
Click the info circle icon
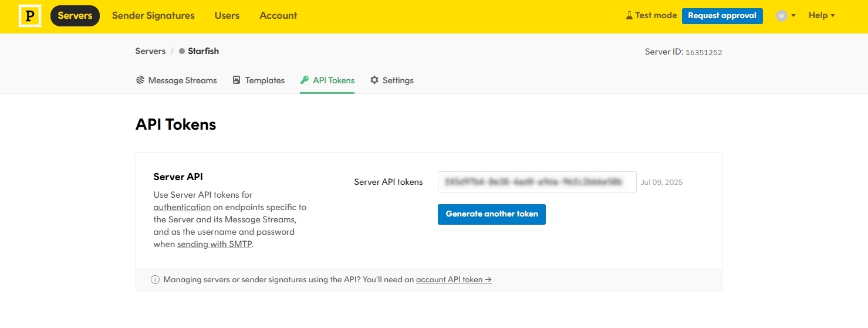pyautogui.click(x=155, y=280)
